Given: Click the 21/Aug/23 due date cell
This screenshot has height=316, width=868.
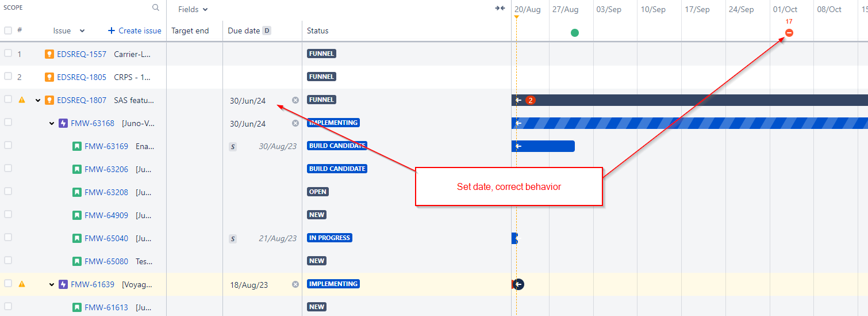Looking at the screenshot, I should point(263,238).
